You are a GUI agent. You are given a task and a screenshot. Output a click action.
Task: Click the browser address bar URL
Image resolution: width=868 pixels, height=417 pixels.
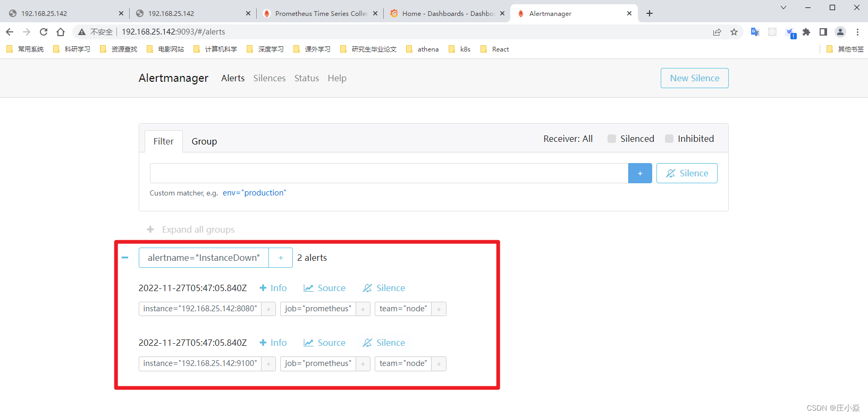point(173,32)
